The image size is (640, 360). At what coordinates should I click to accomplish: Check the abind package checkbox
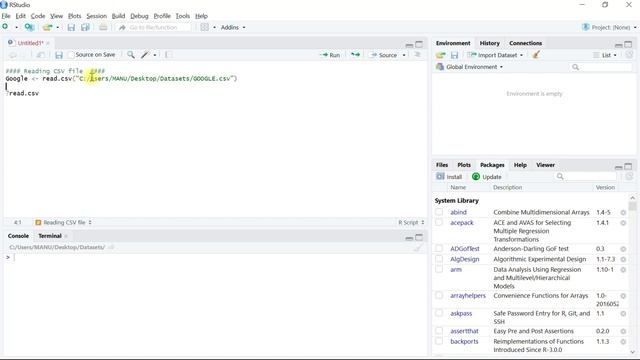click(439, 212)
